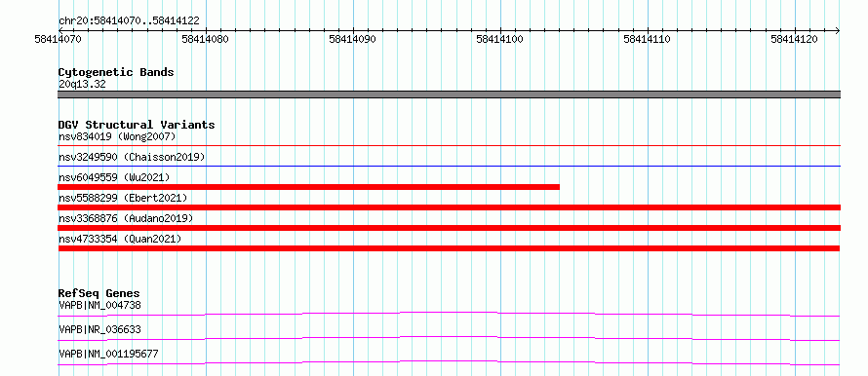Click the red bar of nsv3368876 (Audano2019)
Viewport: 868px width, 376px height.
point(449,228)
